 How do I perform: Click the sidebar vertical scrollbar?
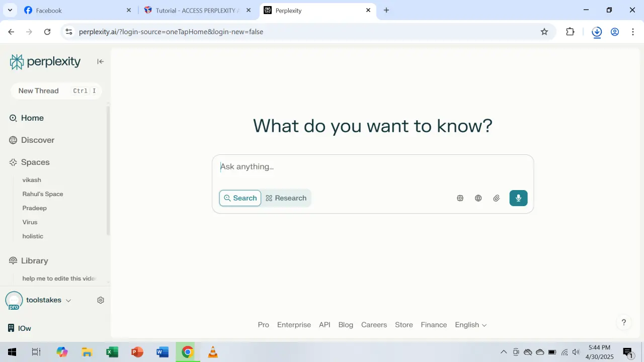(108, 171)
